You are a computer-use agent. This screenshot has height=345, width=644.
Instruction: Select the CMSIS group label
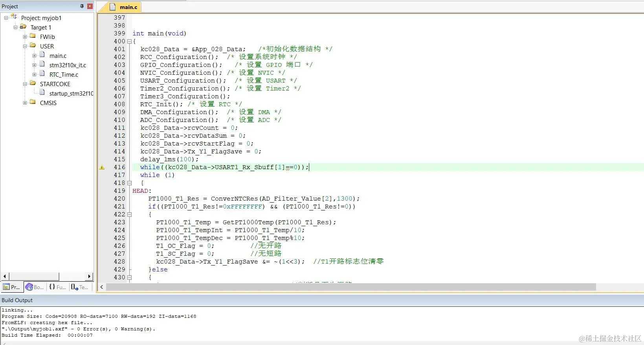(x=48, y=103)
